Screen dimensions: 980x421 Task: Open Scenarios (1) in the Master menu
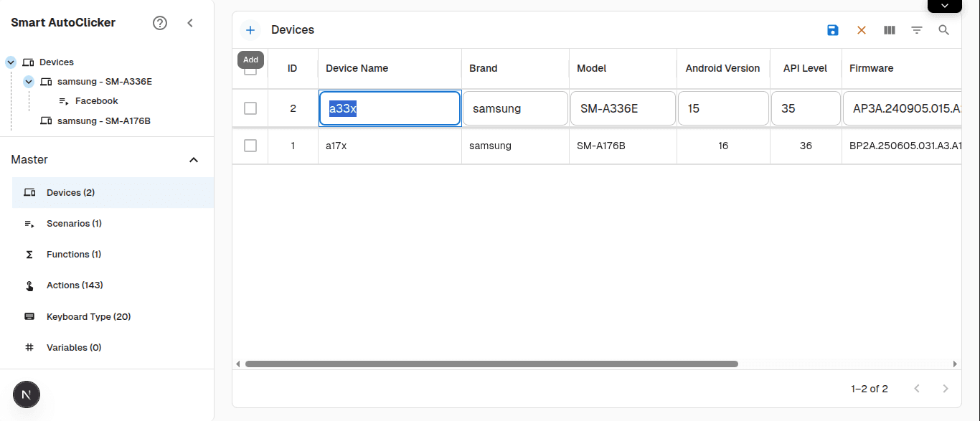point(74,224)
